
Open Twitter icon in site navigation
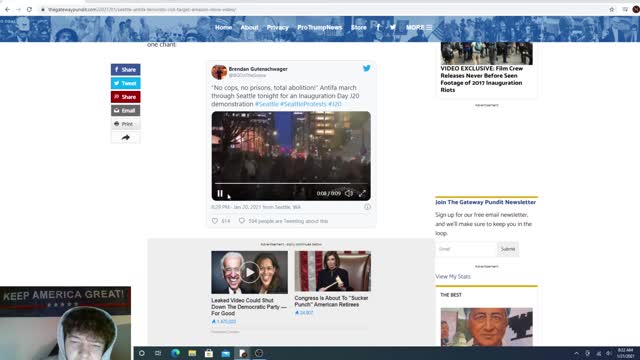tap(393, 27)
